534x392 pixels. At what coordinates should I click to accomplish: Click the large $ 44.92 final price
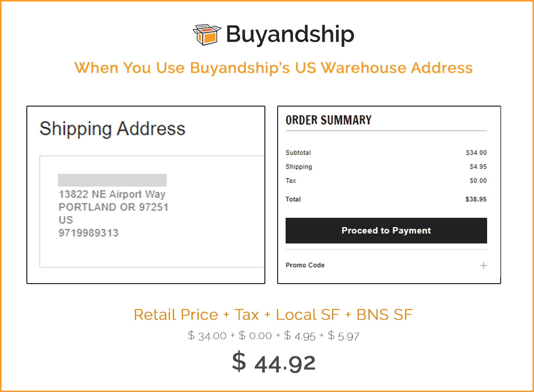click(x=274, y=362)
